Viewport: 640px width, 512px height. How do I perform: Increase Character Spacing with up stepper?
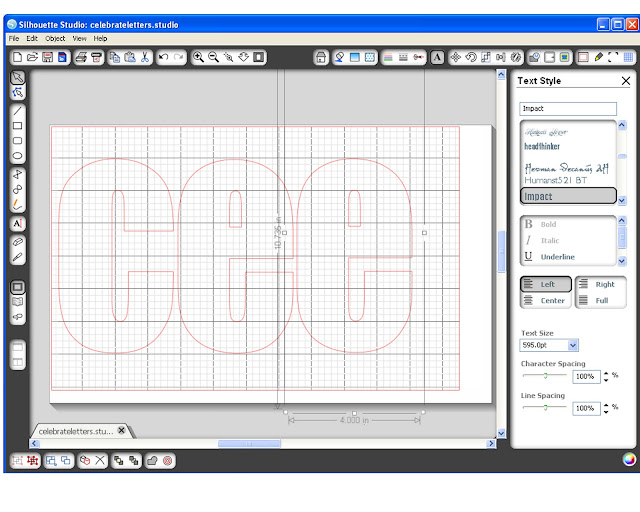[606, 373]
